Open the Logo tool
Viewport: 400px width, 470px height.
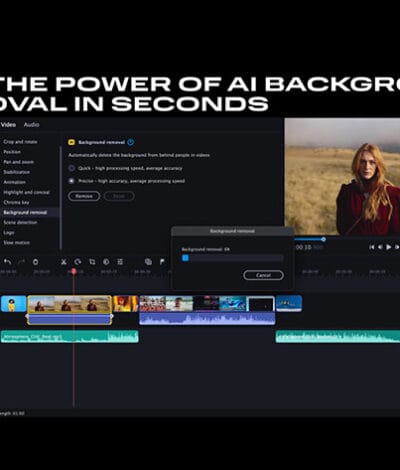point(9,233)
